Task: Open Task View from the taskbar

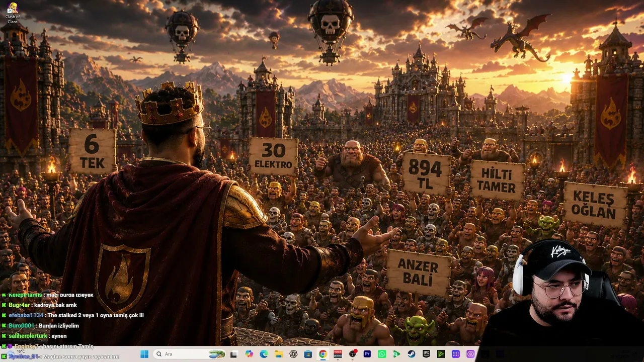Action: 233,354
